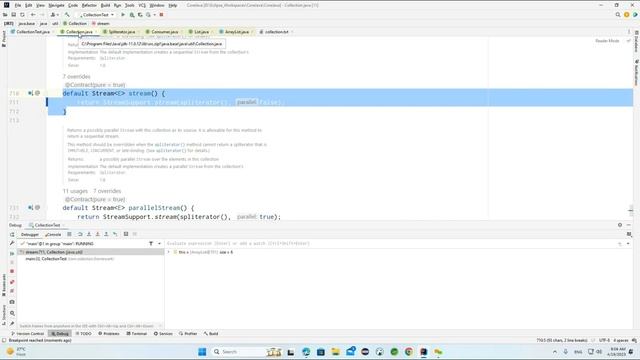Click the Save All icon in toolbar

click(13, 15)
